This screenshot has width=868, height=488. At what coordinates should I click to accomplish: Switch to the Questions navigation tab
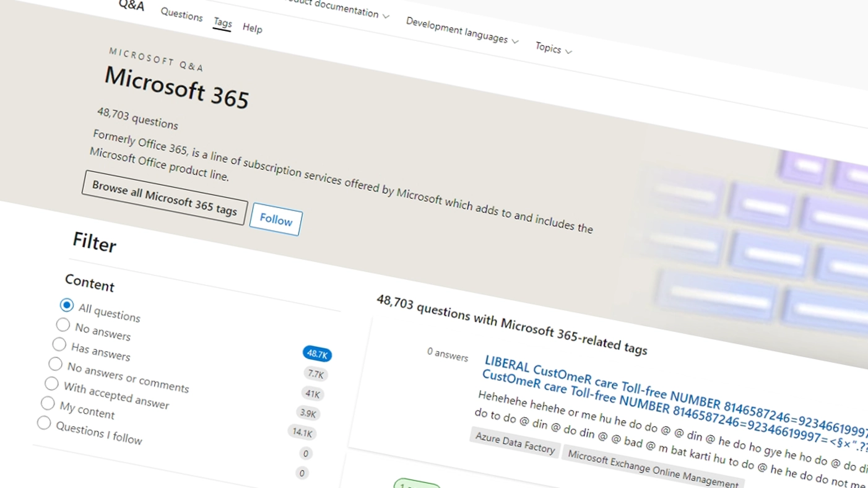click(x=181, y=17)
